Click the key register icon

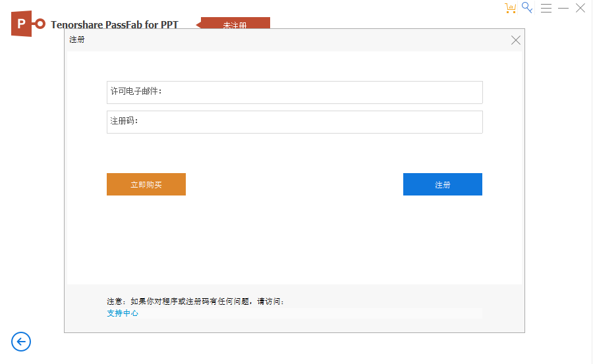tap(527, 7)
